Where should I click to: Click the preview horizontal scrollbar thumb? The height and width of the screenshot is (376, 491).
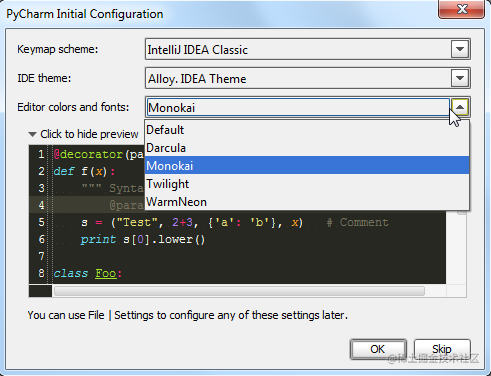click(239, 291)
